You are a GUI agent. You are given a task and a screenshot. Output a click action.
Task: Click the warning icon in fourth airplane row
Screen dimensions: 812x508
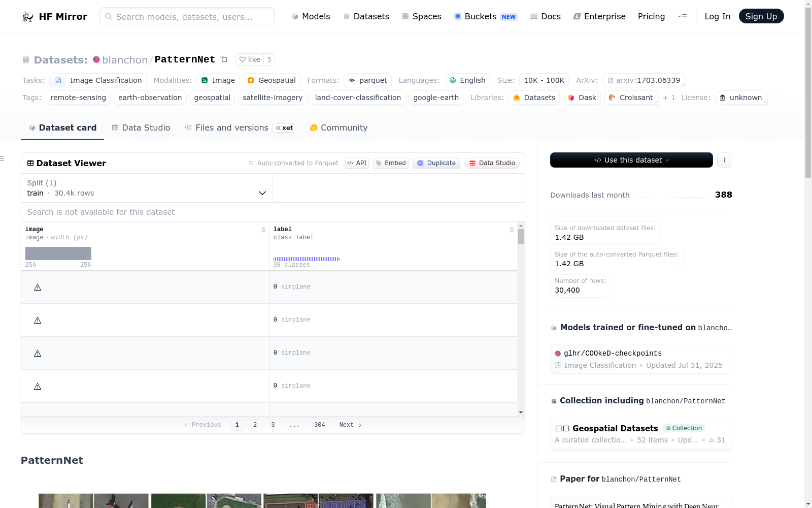coord(38,387)
